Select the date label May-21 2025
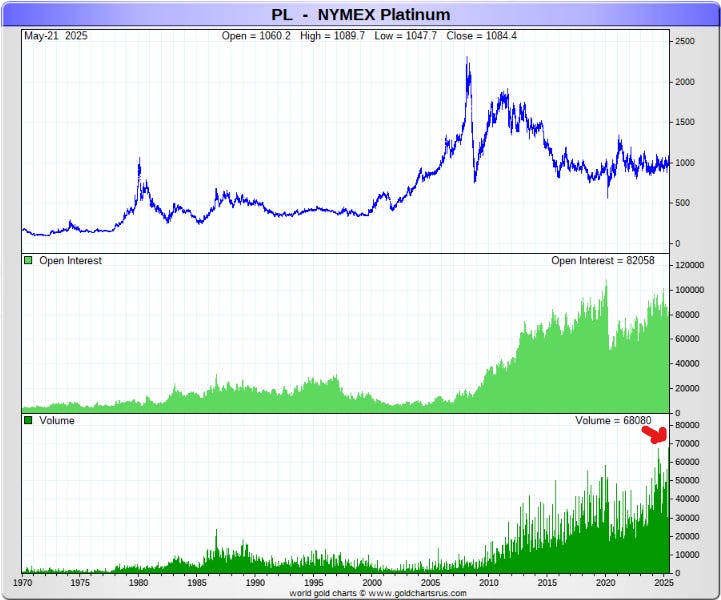Screen dimensions: 721x600 (x=56, y=36)
